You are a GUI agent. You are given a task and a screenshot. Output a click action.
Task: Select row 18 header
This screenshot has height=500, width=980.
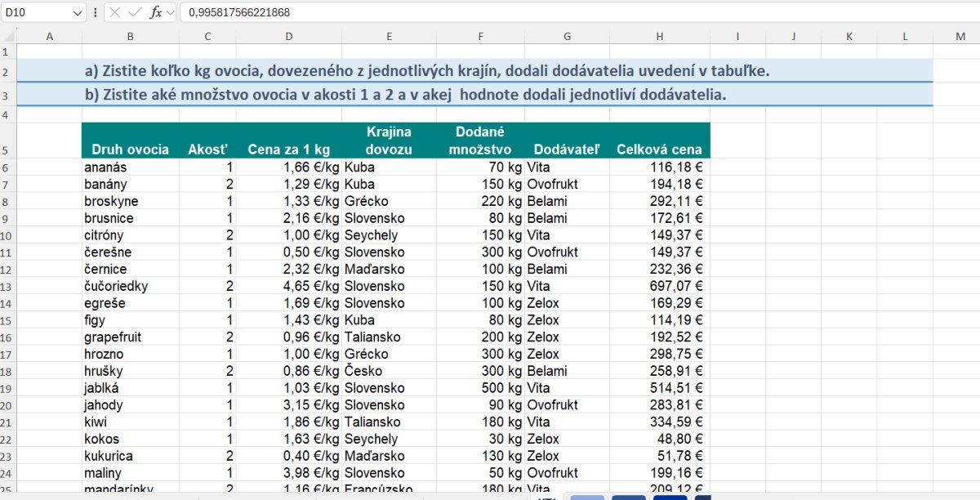click(8, 371)
